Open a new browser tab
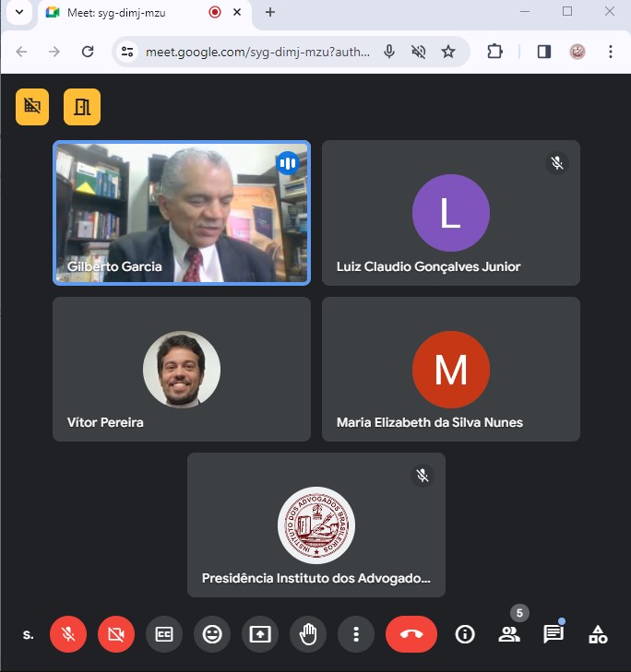 point(270,12)
